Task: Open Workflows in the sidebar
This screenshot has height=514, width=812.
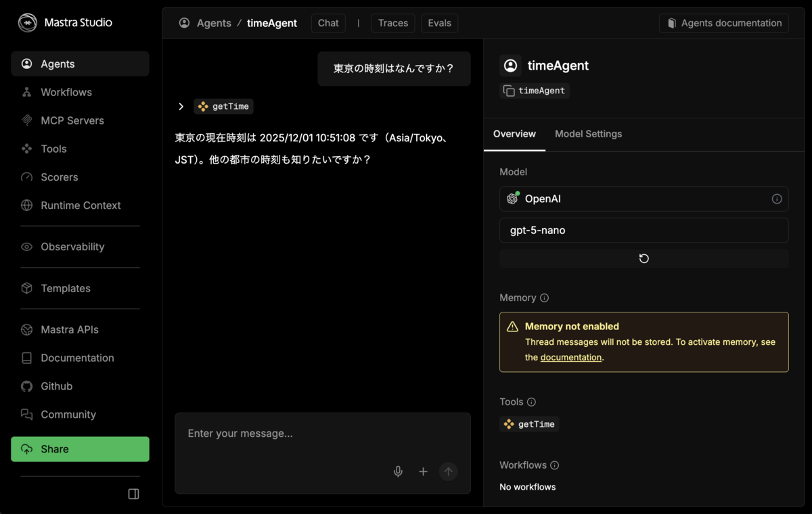Action: click(x=80, y=92)
